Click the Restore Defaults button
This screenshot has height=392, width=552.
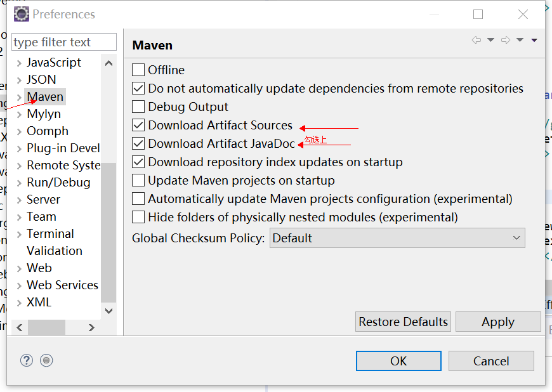403,322
